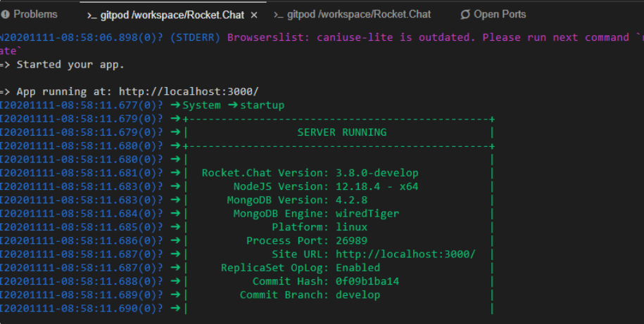Click the Commit Hash 0f09b1ba14 value
The image size is (644, 324).
coord(367,281)
